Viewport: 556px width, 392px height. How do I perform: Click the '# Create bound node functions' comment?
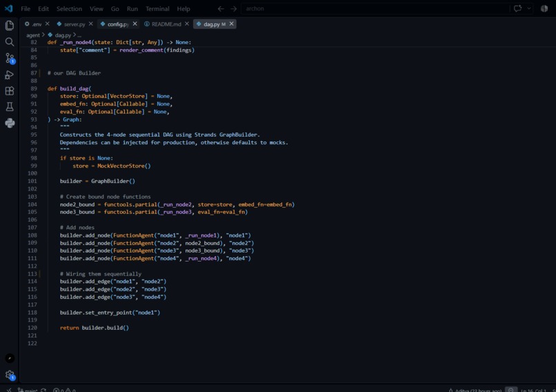point(106,197)
